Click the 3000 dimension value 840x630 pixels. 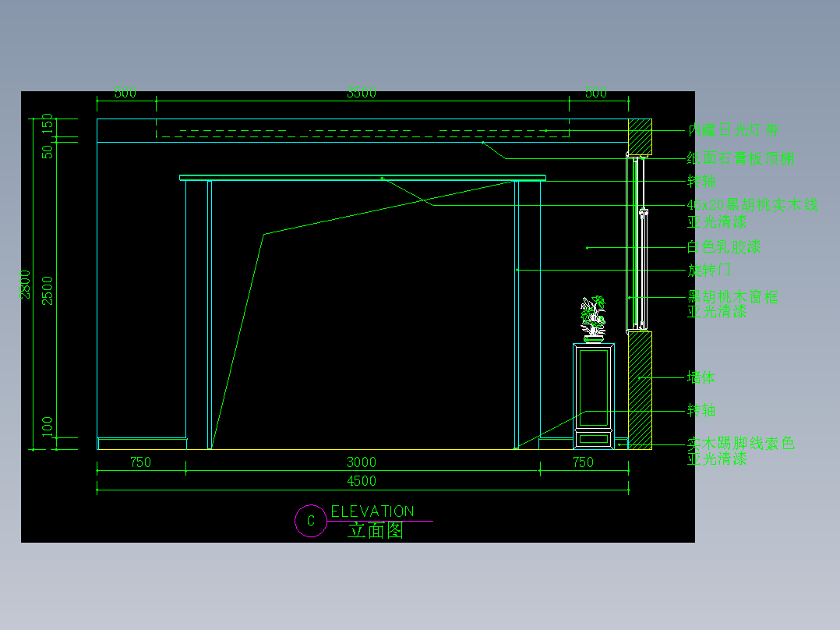[362, 462]
